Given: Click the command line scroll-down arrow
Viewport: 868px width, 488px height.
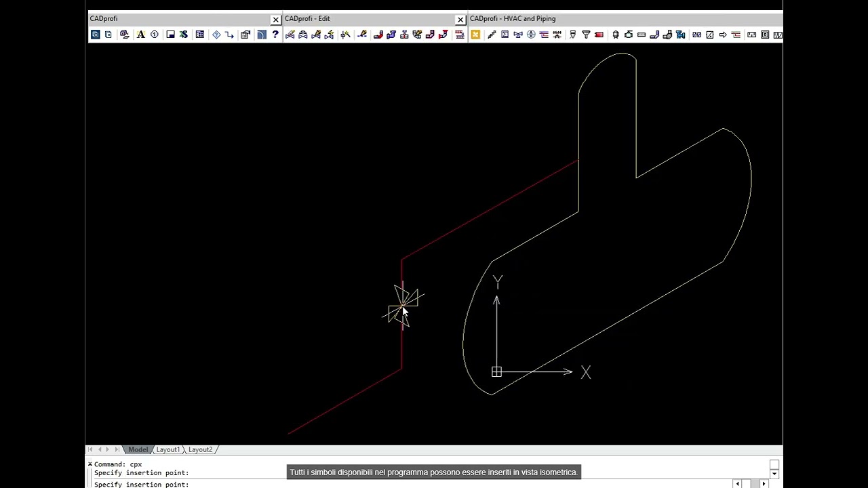Looking at the screenshot, I should pos(774,474).
